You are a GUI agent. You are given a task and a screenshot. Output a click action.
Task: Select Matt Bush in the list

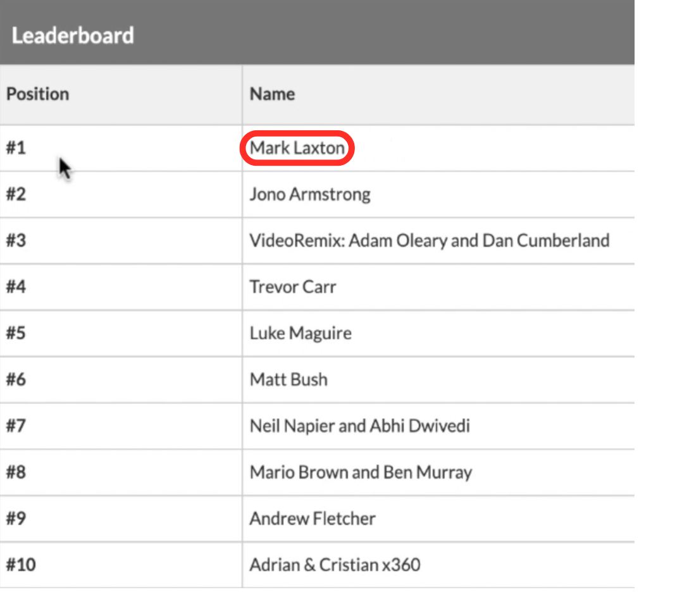[x=288, y=379]
